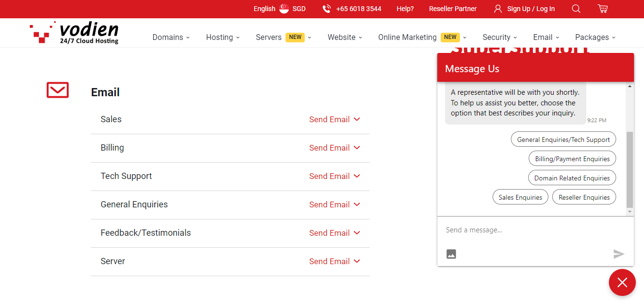Click the chat send arrow icon
Screen dimensions: 644x306
click(x=619, y=254)
